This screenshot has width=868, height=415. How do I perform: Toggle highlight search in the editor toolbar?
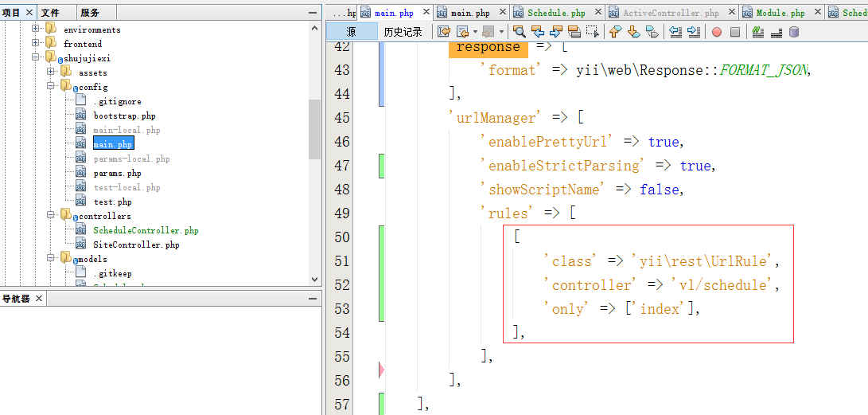click(x=574, y=32)
